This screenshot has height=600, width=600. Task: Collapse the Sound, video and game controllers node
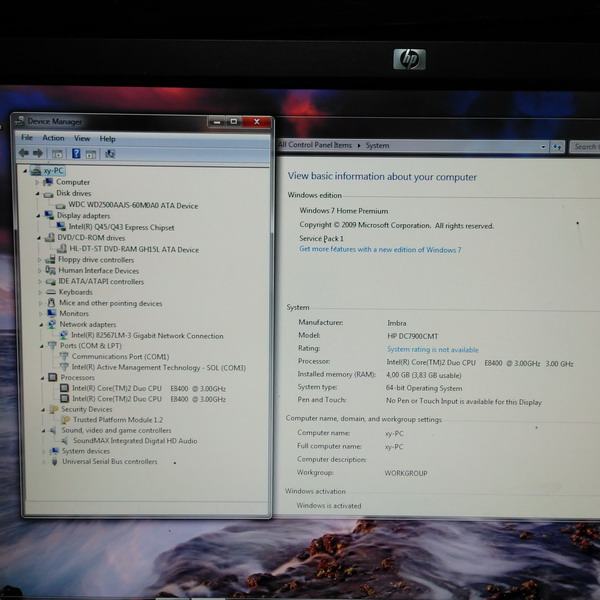(43, 431)
